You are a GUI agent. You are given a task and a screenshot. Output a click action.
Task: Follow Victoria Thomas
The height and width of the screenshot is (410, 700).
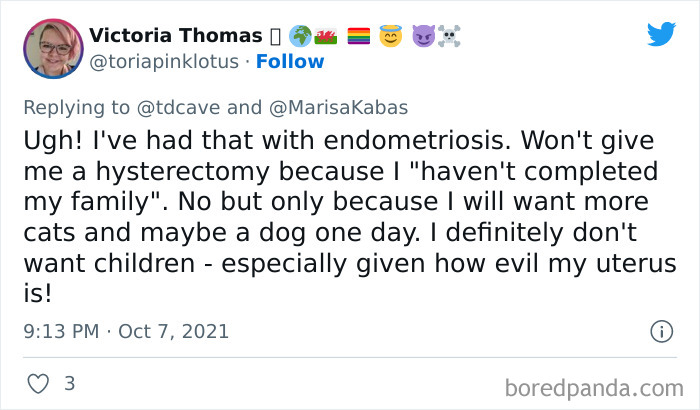(x=290, y=62)
